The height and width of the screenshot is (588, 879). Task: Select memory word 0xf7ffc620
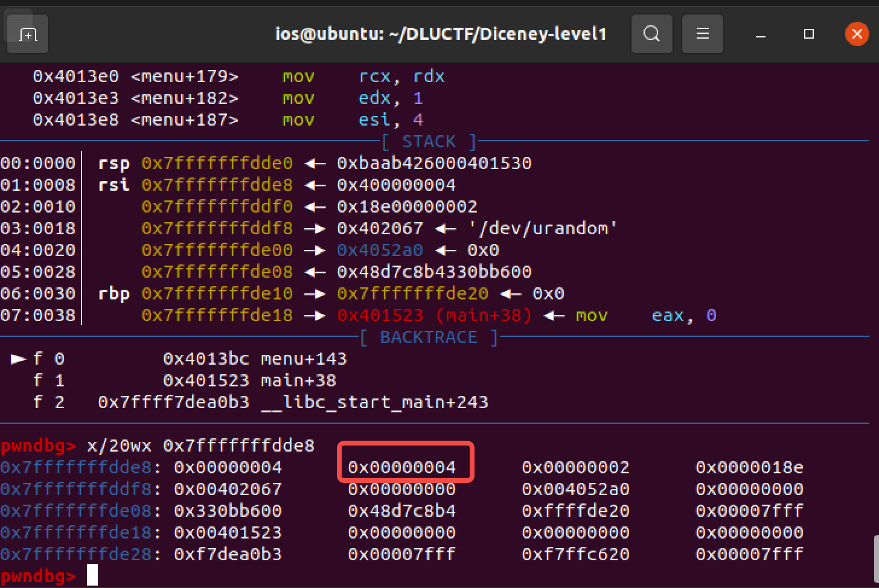tap(575, 555)
